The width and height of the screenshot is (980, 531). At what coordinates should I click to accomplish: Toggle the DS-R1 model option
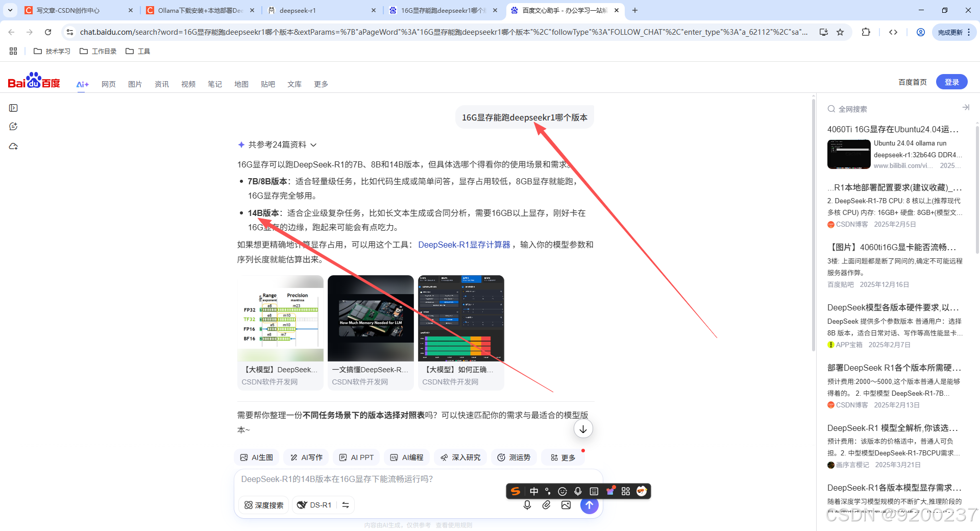pos(314,505)
